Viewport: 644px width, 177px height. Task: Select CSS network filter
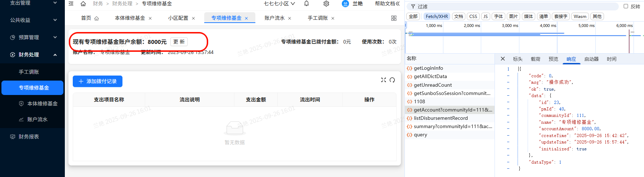(473, 16)
